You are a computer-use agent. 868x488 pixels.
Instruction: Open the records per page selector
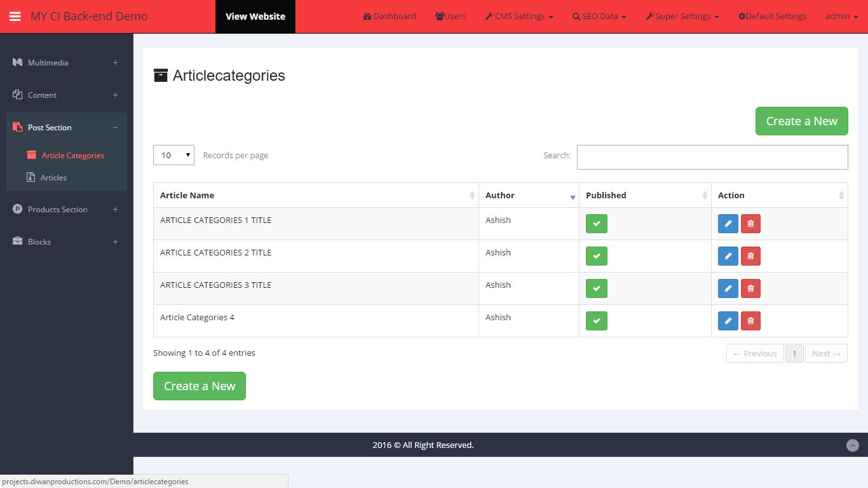pos(173,154)
